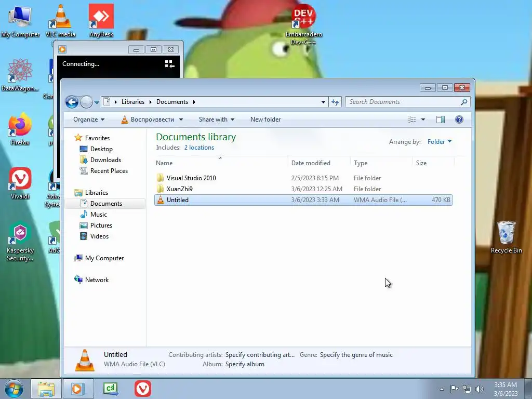
Task: Expand the Воспроизвести dropdown arrow
Action: click(x=181, y=119)
